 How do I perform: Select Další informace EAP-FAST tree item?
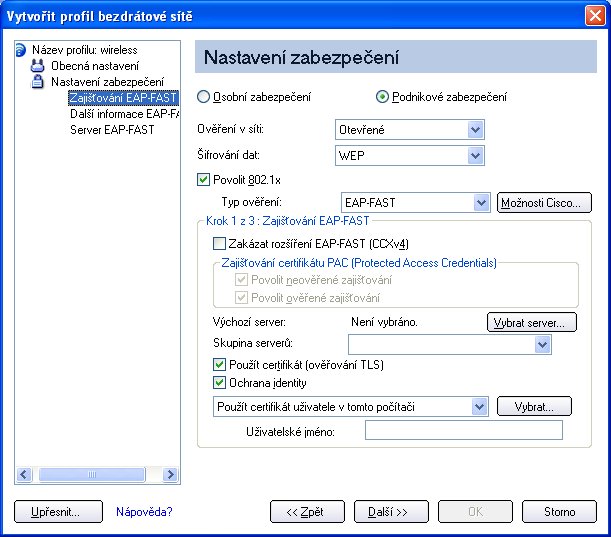click(x=124, y=114)
